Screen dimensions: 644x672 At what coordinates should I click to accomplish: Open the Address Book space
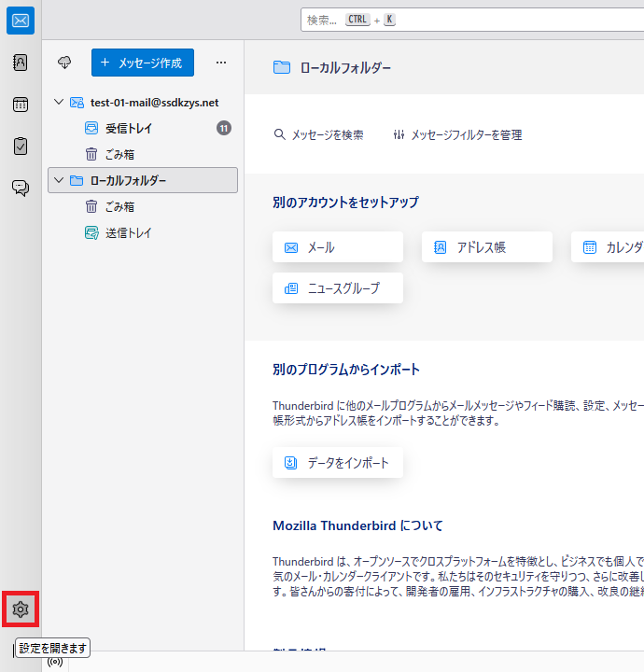[x=21, y=63]
